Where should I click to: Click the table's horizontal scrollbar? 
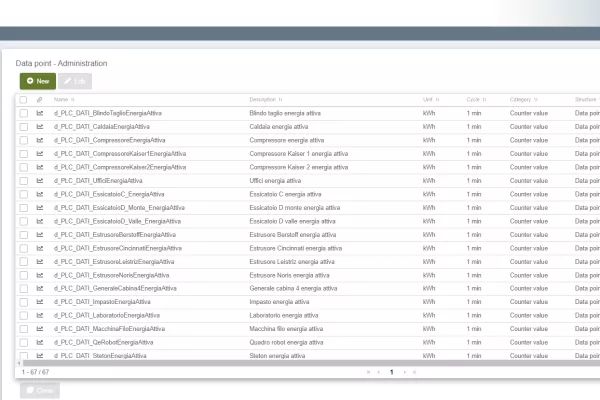click(311, 363)
